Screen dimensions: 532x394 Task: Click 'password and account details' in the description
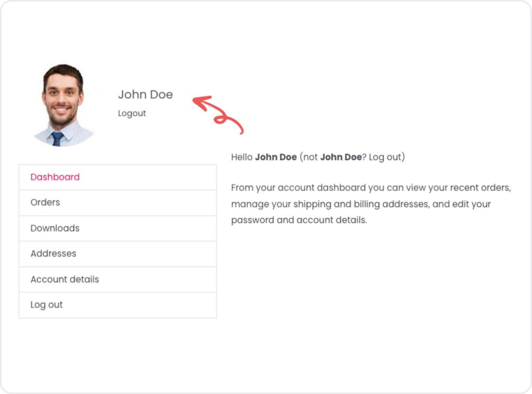[x=299, y=220]
